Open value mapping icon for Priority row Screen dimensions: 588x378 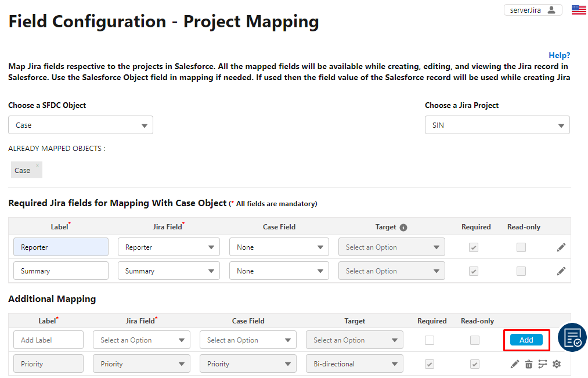(542, 364)
